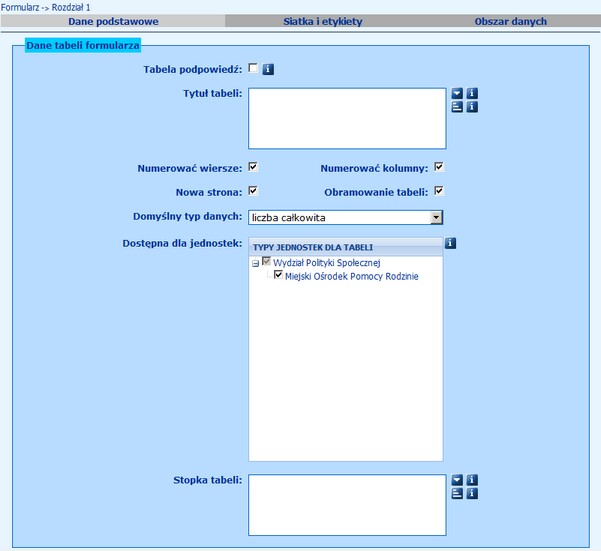Click the upper info icon beside Tytuł tabeli
Screen dimensions: 601x551
(x=472, y=94)
